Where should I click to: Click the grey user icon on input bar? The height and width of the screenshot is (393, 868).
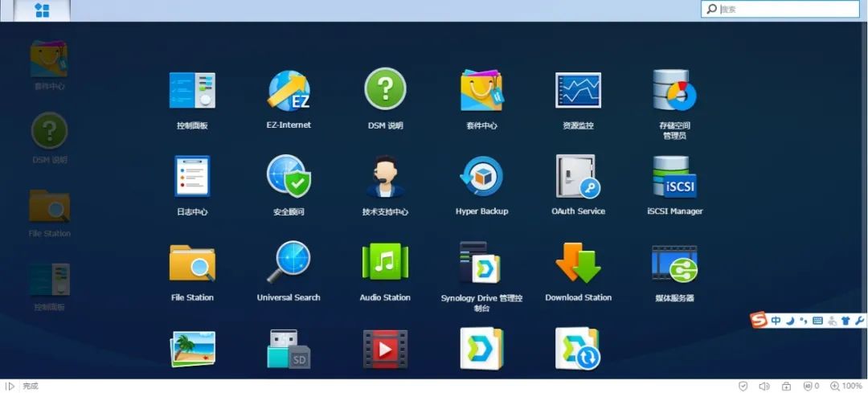[x=832, y=321]
